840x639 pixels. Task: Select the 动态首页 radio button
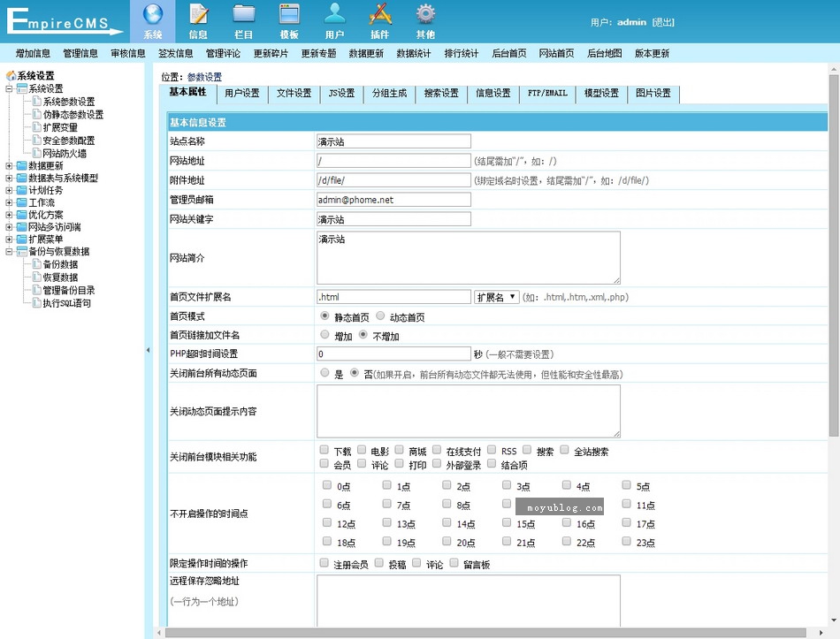381,316
